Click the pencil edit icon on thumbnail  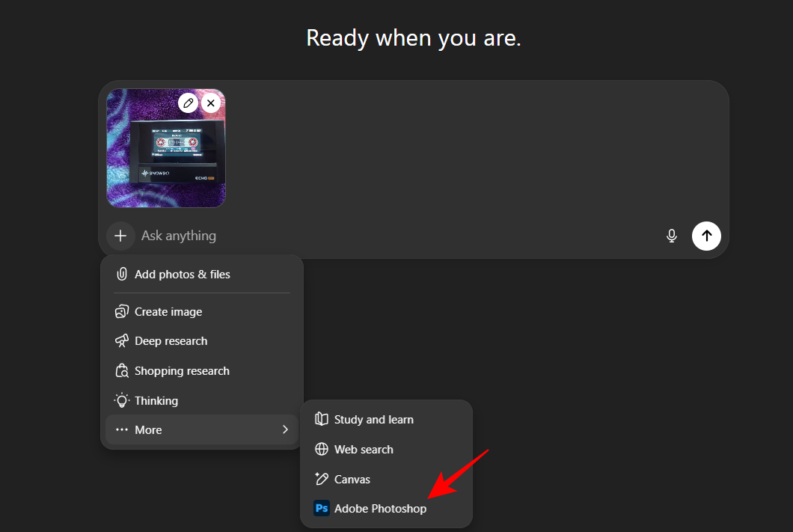(x=188, y=103)
